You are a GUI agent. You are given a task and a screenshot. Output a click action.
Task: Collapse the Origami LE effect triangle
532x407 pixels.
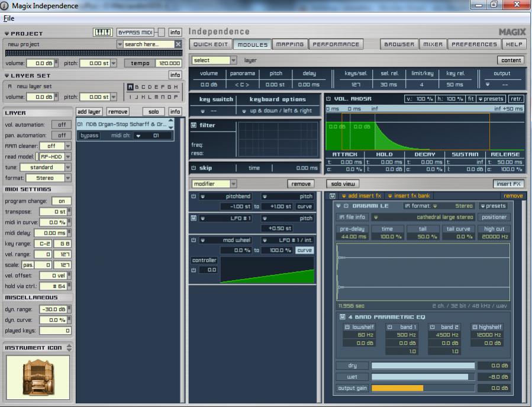pyautogui.click(x=338, y=206)
